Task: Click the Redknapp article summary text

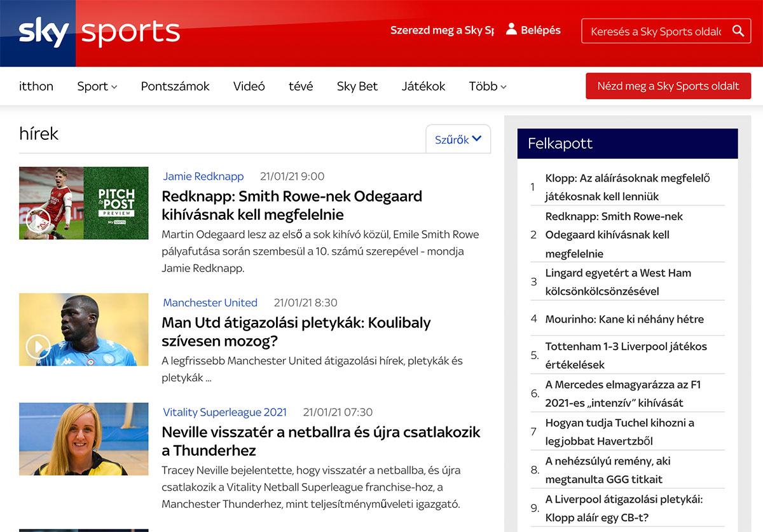Action: click(x=320, y=251)
